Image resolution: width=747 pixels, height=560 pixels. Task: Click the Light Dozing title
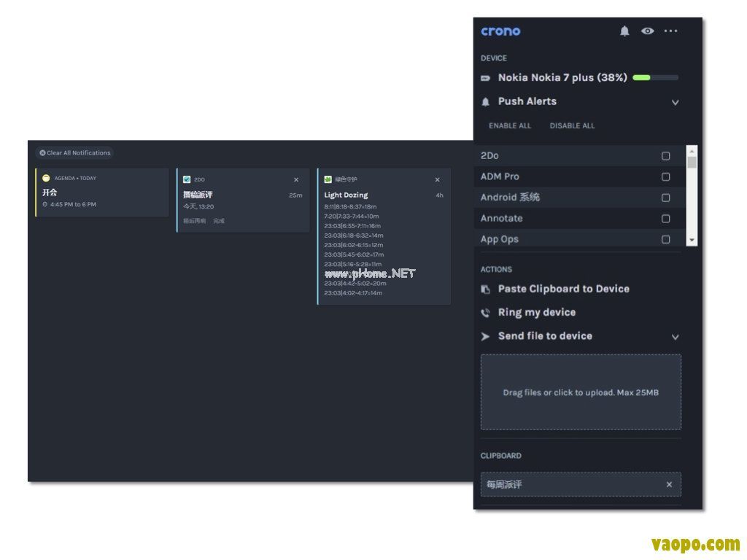346,195
